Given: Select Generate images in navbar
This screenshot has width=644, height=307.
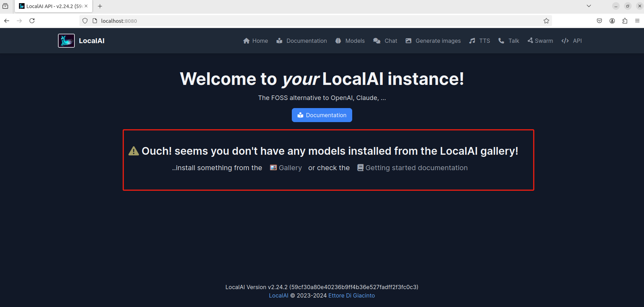Looking at the screenshot, I should [x=433, y=41].
